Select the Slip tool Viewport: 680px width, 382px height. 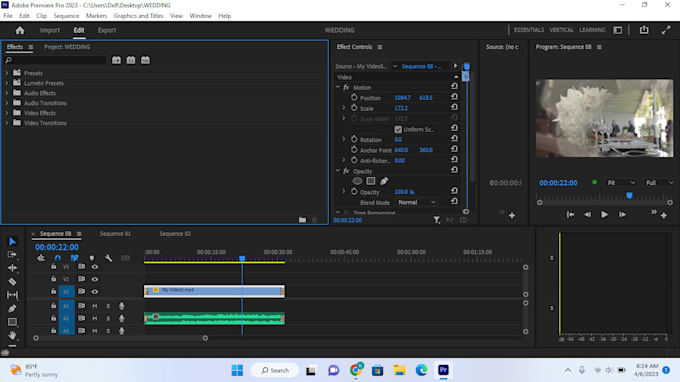pyautogui.click(x=12, y=295)
